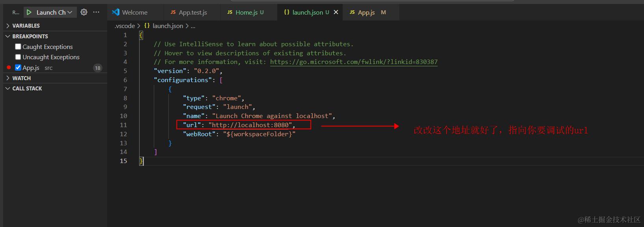
Task: Click the "version" key in the editor
Action: coord(170,71)
